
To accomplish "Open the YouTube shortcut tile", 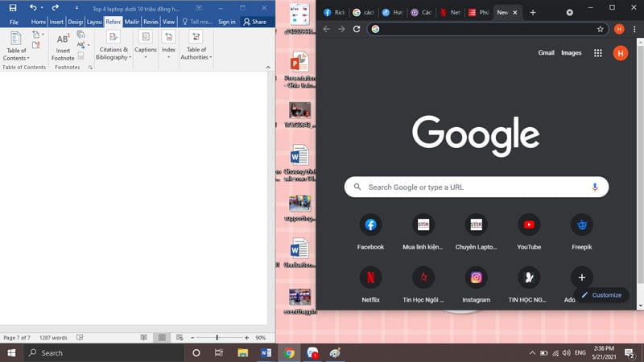I will (529, 225).
